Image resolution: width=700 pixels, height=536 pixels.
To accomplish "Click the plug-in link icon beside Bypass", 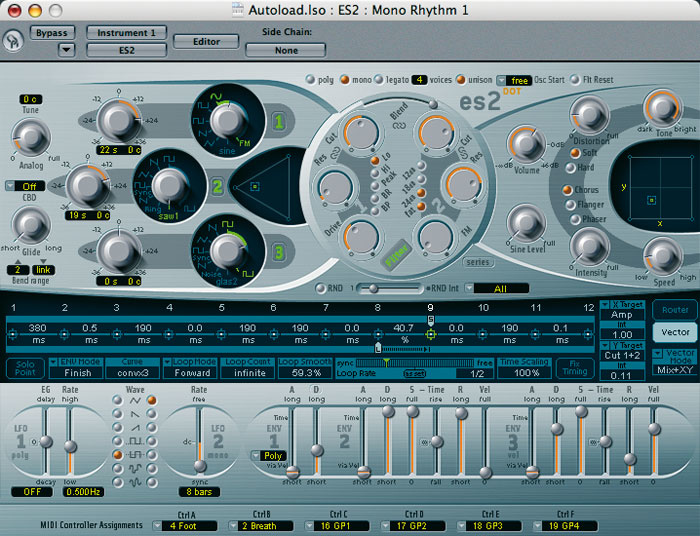I will tap(14, 40).
